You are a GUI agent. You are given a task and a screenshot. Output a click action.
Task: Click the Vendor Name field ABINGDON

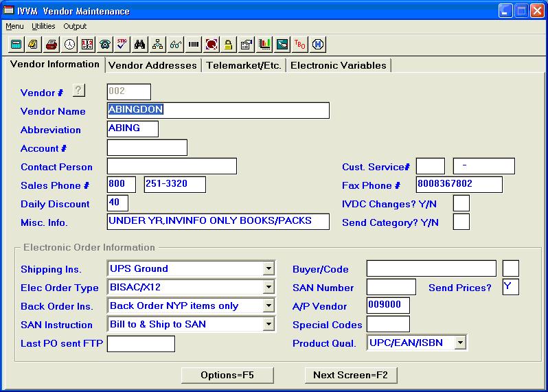coord(218,111)
